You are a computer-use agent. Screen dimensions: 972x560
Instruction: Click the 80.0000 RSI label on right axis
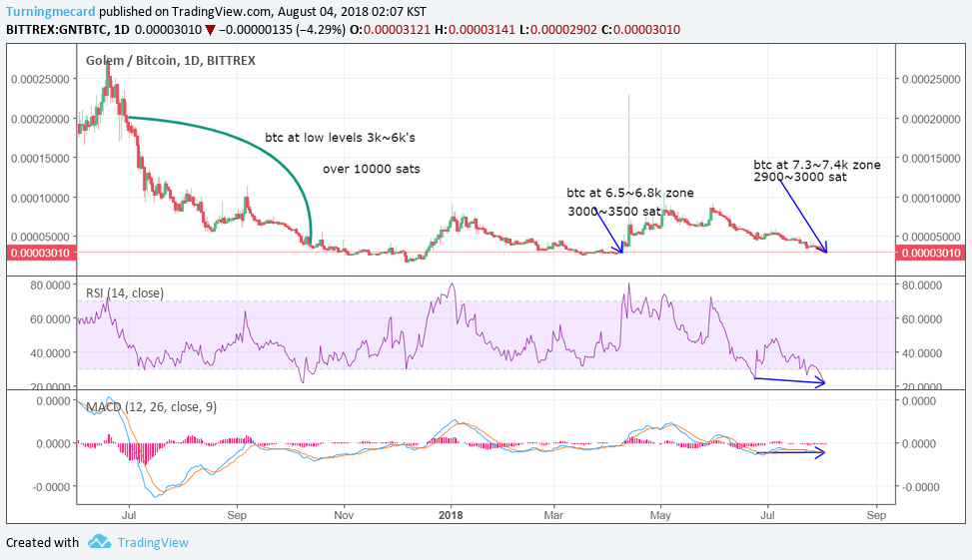(x=922, y=285)
